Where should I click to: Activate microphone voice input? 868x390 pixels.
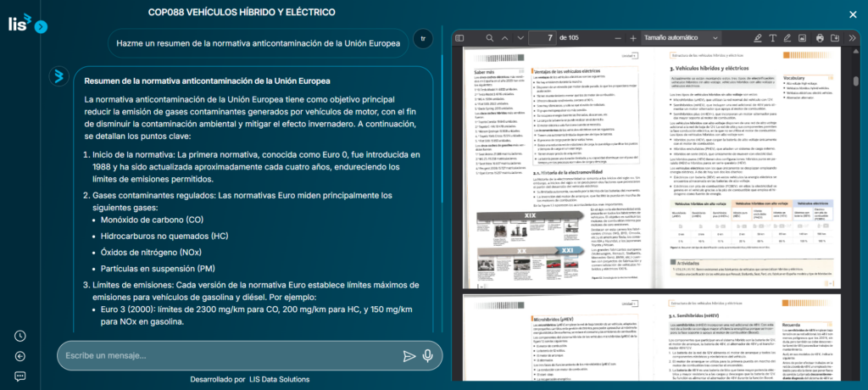[x=428, y=356]
